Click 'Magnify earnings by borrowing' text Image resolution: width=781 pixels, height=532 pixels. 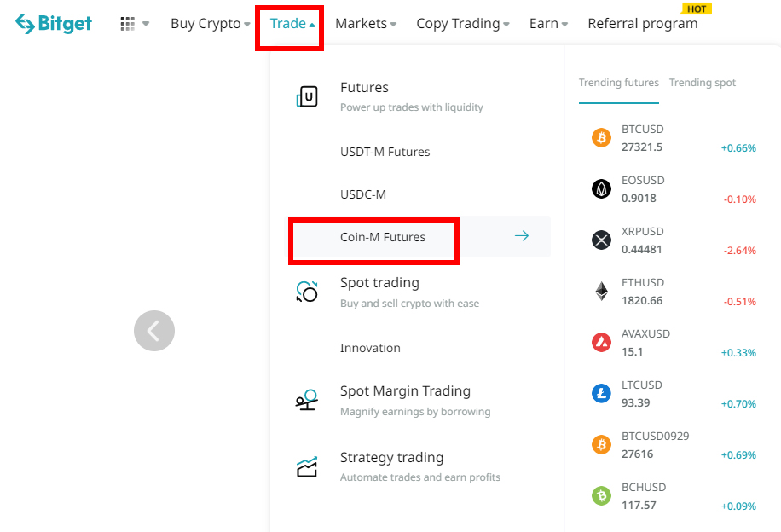click(415, 412)
